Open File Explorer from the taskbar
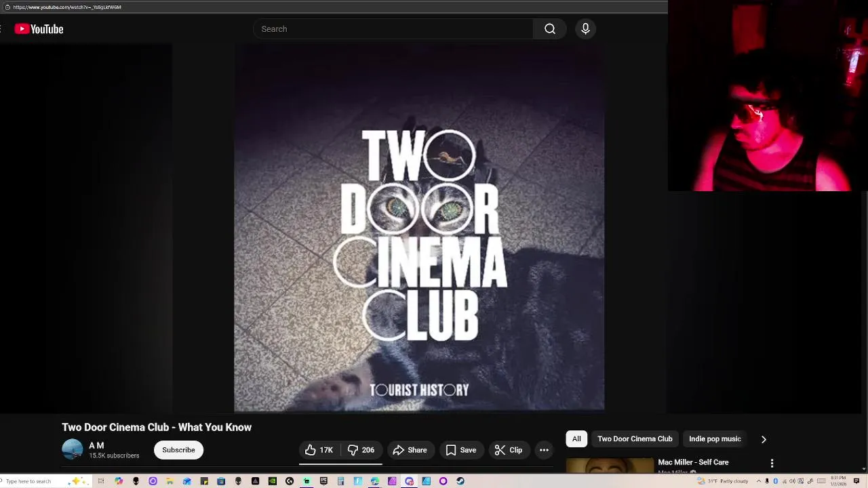Screen dimensions: 868x488 (170, 481)
